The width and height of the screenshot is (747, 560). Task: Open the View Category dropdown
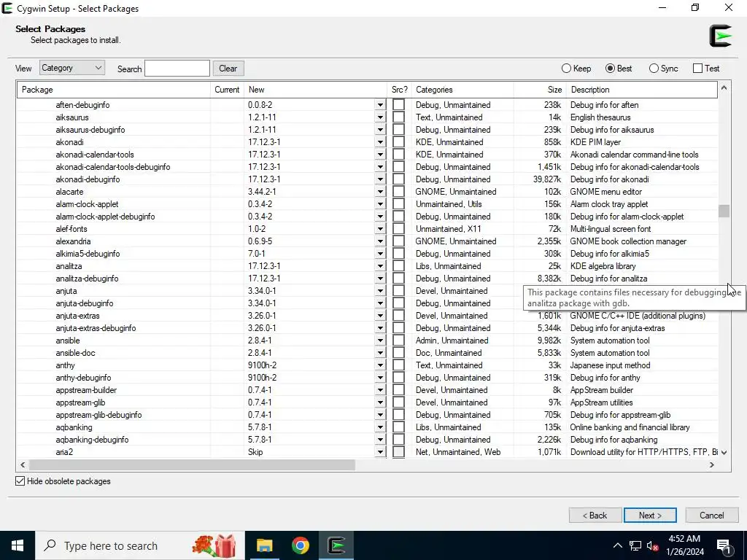pyautogui.click(x=72, y=68)
